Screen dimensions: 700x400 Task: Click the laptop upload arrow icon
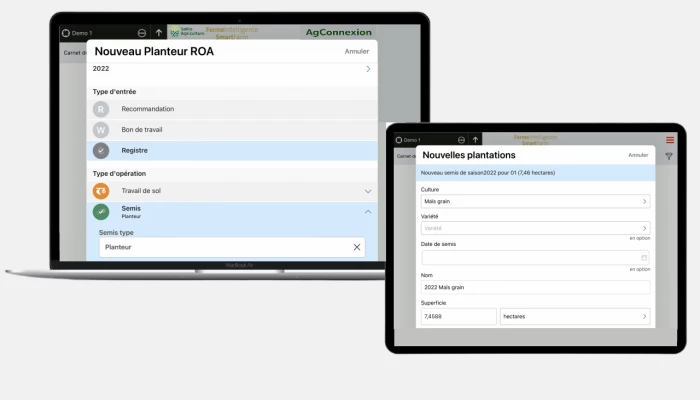coord(158,33)
